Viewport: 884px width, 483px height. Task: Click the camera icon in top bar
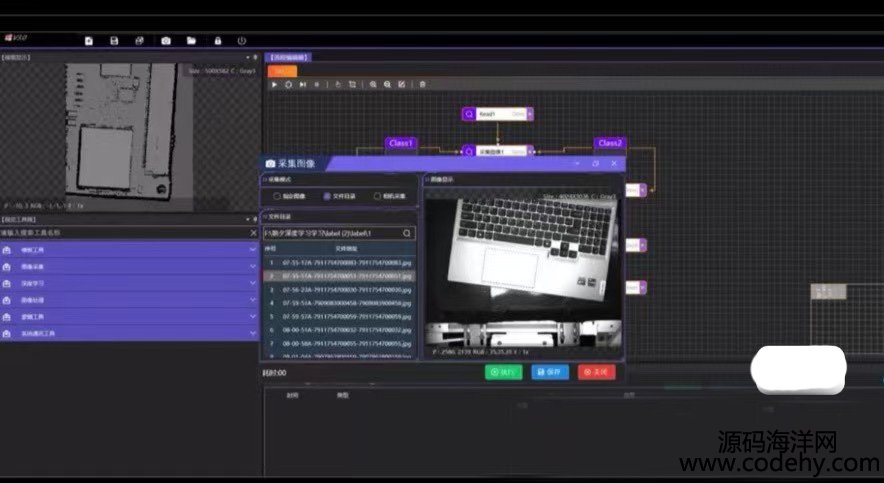(166, 41)
